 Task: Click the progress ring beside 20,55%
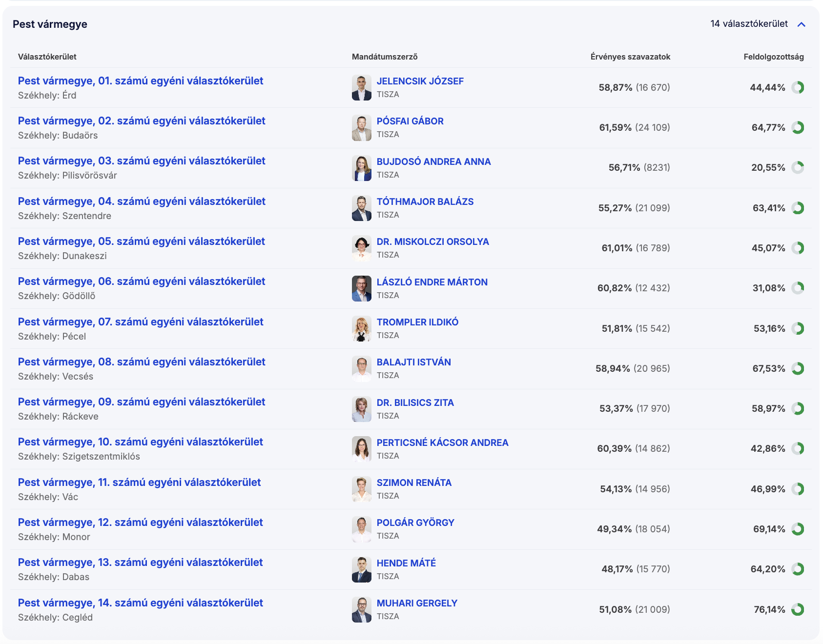click(x=798, y=168)
